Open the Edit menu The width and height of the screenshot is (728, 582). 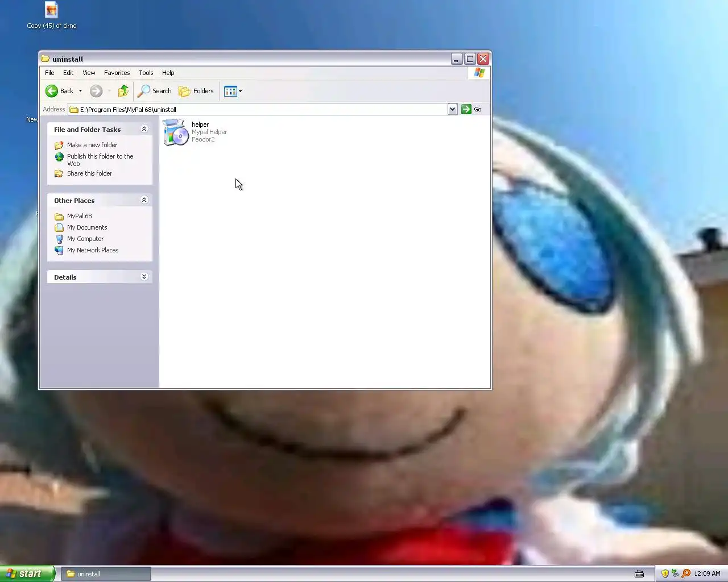point(68,73)
